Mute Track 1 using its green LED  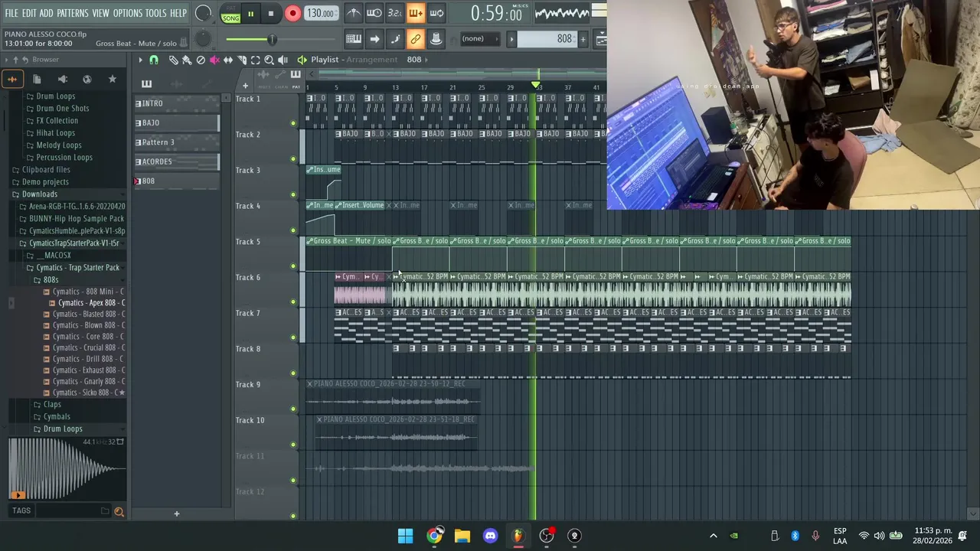293,123
